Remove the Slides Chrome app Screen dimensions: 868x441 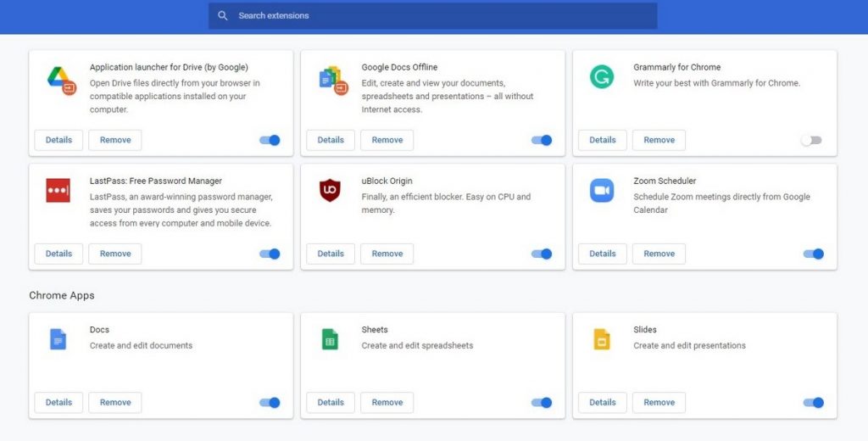[659, 403]
